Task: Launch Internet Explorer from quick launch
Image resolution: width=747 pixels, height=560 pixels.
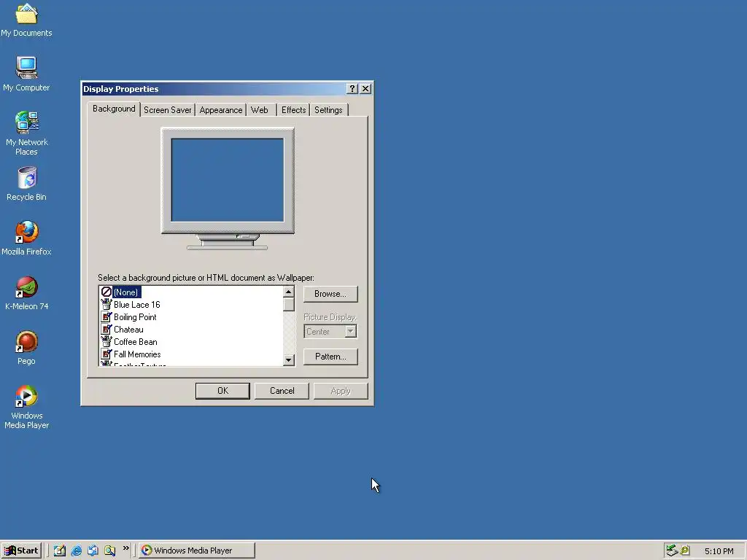Action: pos(76,551)
